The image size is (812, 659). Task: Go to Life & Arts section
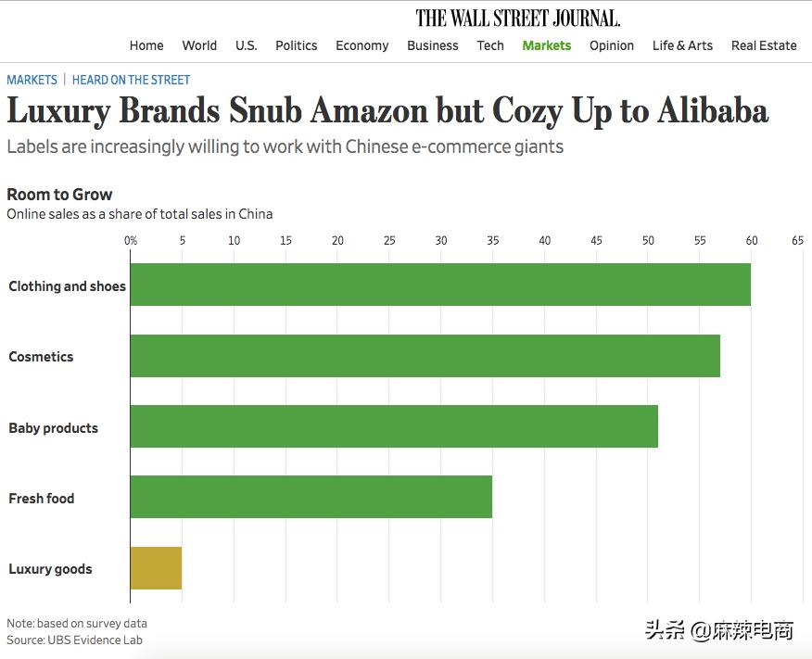click(x=682, y=45)
